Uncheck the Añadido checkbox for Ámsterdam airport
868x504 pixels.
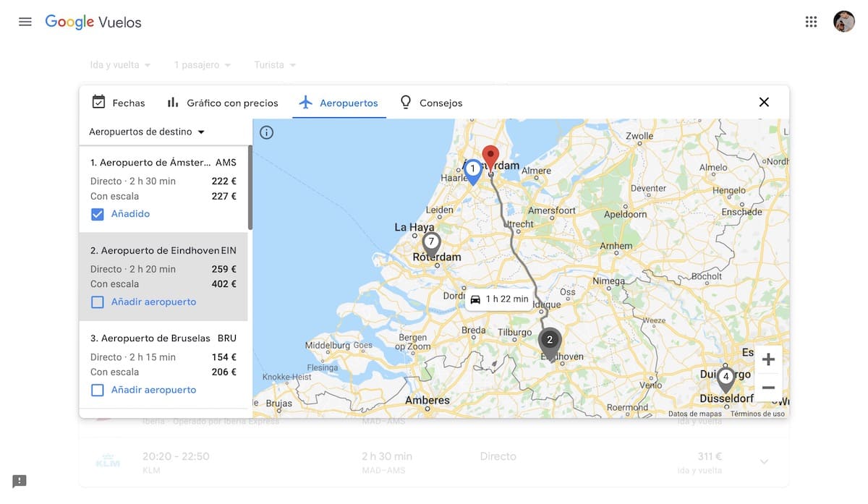pos(98,214)
